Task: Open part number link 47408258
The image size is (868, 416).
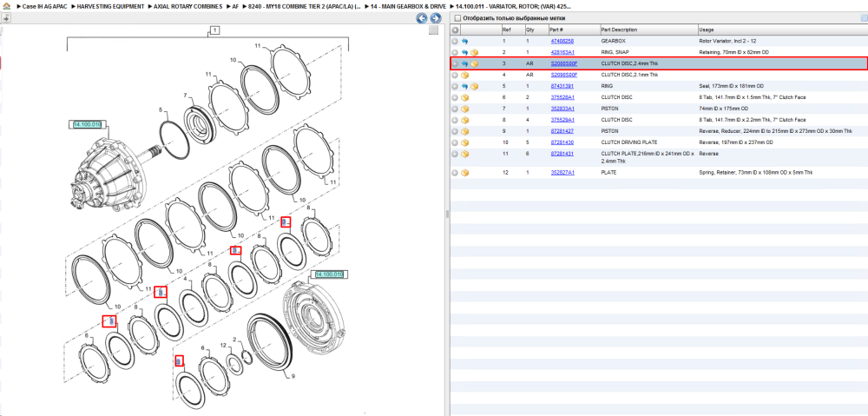Action: click(562, 41)
